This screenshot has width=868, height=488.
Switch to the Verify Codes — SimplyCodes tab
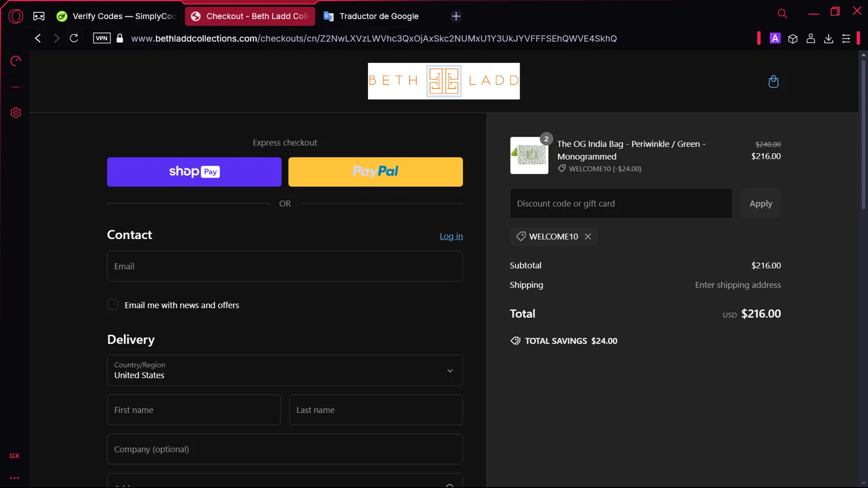116,16
